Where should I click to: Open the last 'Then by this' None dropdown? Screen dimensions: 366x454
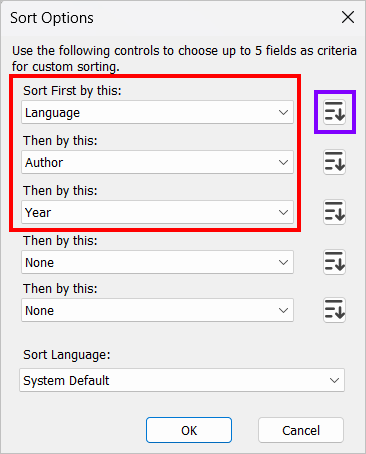tap(157, 310)
